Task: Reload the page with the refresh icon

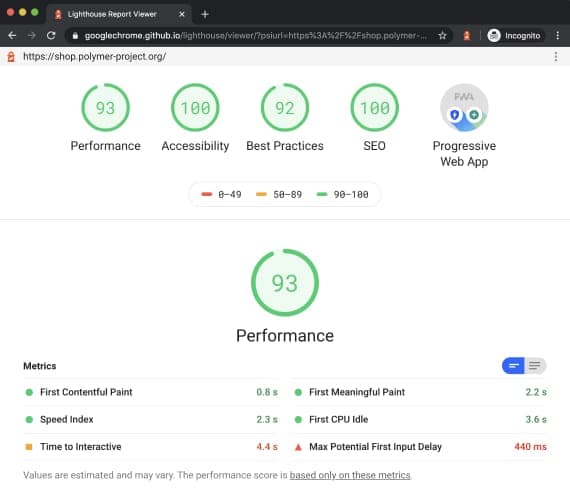Action: pyautogui.click(x=51, y=35)
